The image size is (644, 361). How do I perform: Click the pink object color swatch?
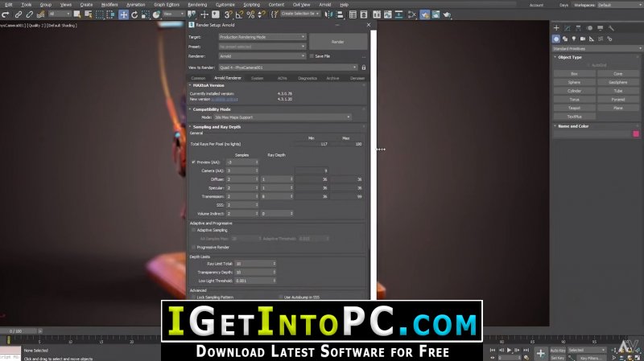click(x=636, y=133)
